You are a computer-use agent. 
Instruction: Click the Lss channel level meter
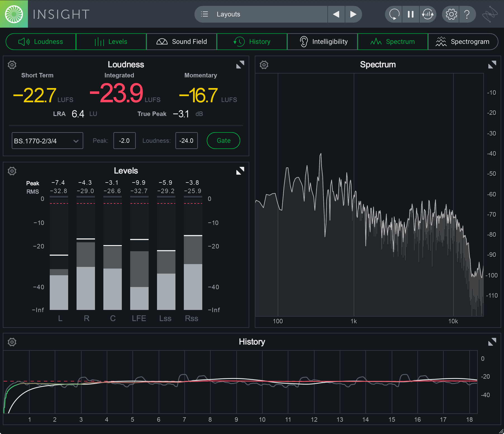tap(166, 253)
